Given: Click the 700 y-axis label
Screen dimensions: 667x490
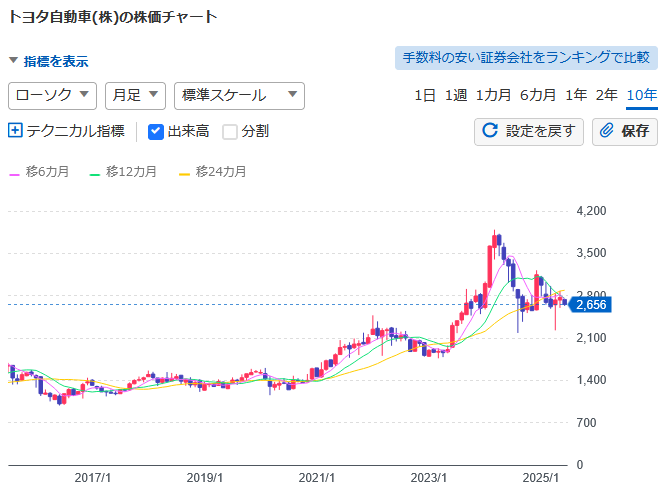Looking at the screenshot, I should click(587, 422).
